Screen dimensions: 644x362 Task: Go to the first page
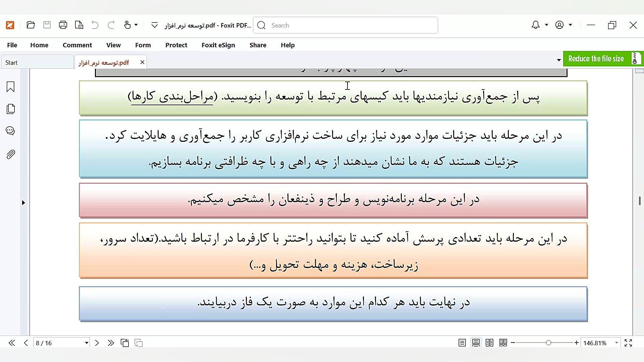click(x=12, y=343)
